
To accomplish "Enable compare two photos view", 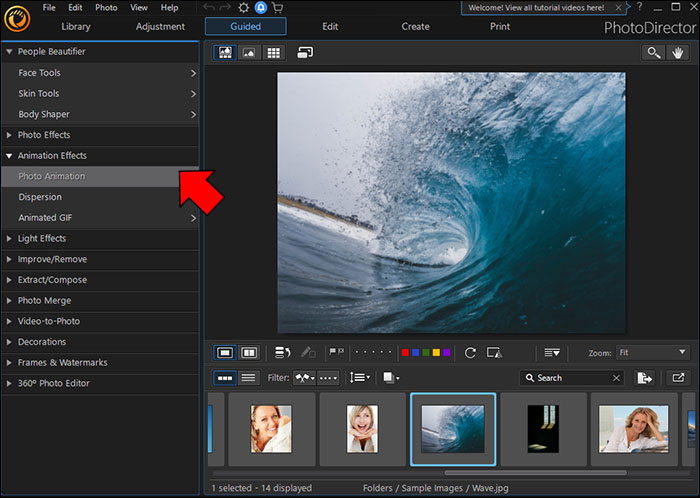I will 249,353.
